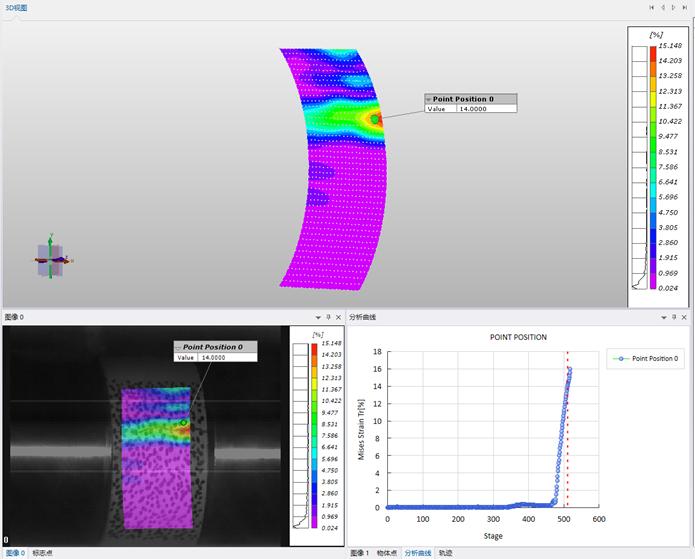Open 图像 0 panel options dropdown arrow
The image size is (695, 559).
[316, 317]
